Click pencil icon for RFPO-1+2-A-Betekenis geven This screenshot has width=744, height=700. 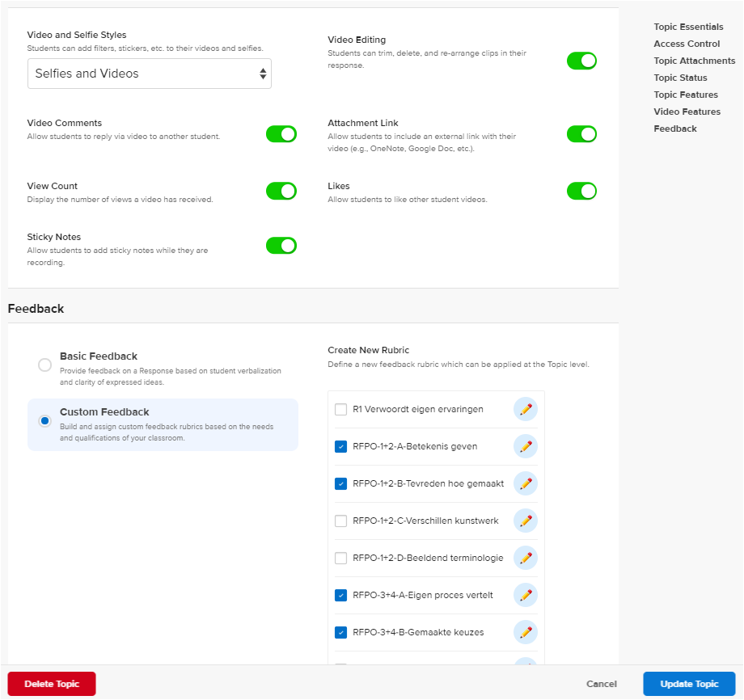coord(526,446)
